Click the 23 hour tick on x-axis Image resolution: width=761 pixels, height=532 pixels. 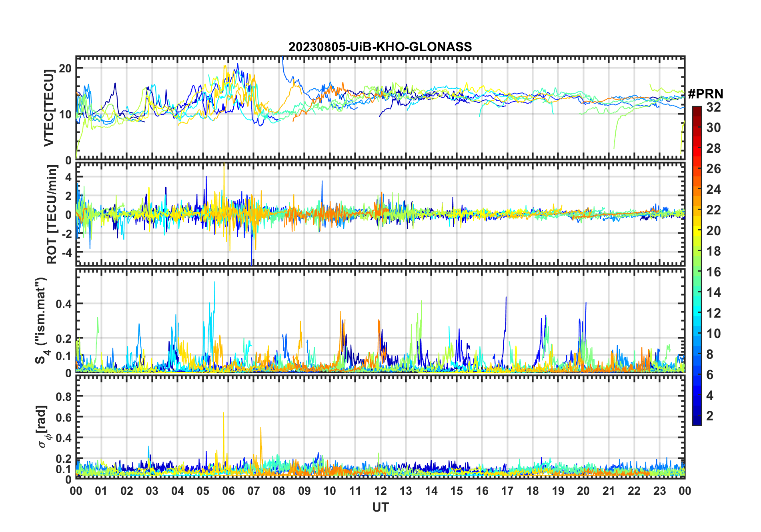coord(659,491)
